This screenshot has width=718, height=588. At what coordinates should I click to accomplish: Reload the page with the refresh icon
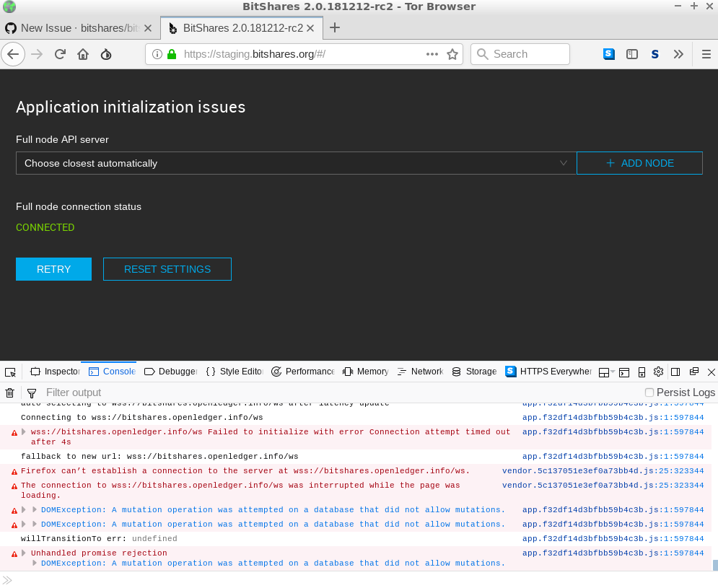pos(60,55)
